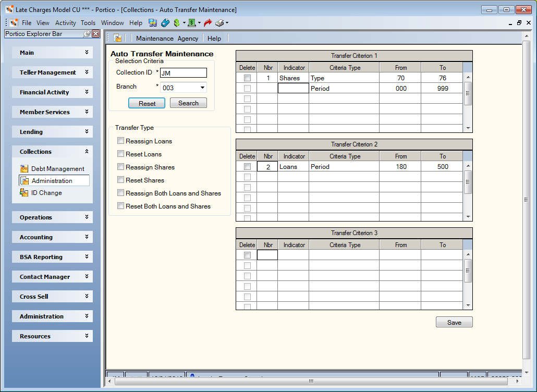Click the Save button
This screenshot has height=392, width=537.
pos(454,322)
